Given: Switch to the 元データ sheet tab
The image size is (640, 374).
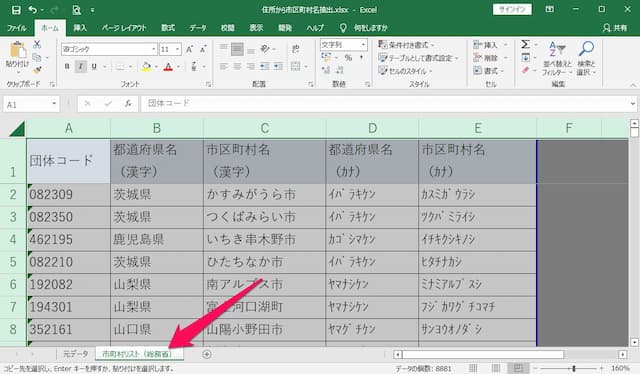Looking at the screenshot, I should click(76, 354).
